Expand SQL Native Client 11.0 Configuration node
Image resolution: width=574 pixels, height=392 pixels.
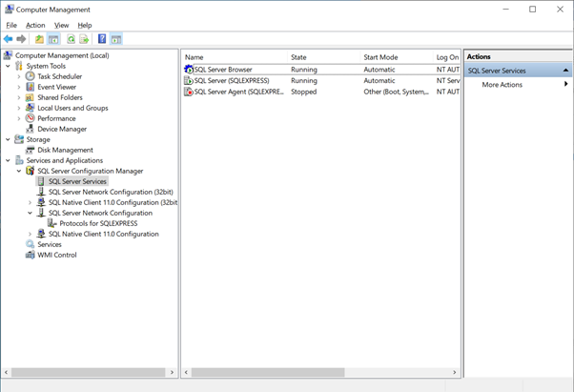click(30, 234)
